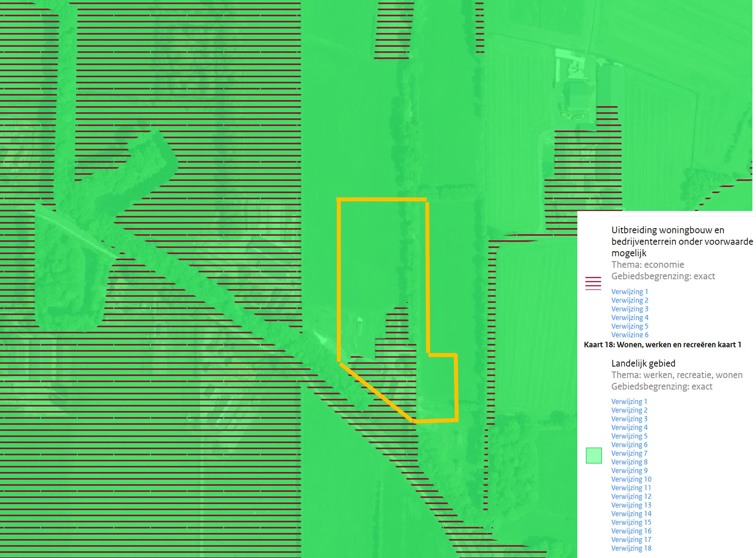
Task: Select the Verwijzing 18 link
Action: pyautogui.click(x=631, y=548)
